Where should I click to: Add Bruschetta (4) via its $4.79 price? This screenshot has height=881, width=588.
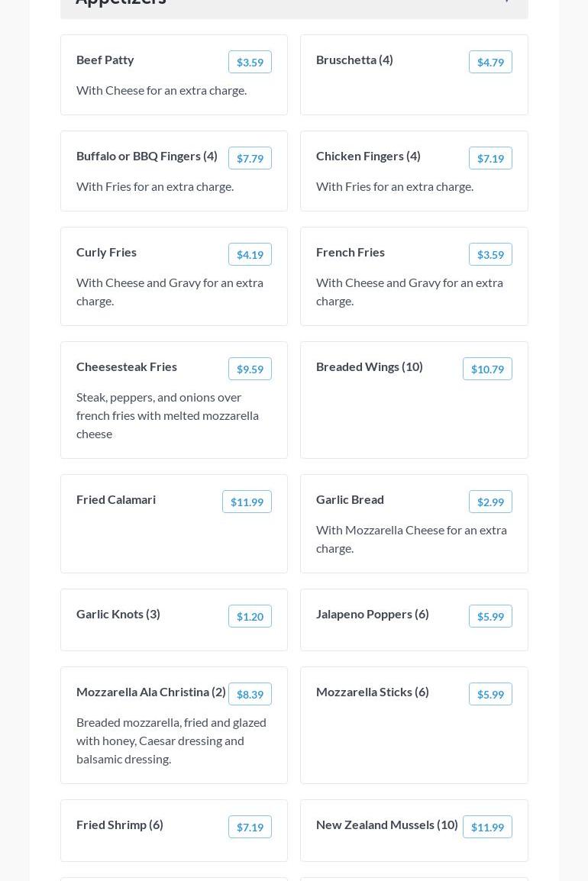490,62
